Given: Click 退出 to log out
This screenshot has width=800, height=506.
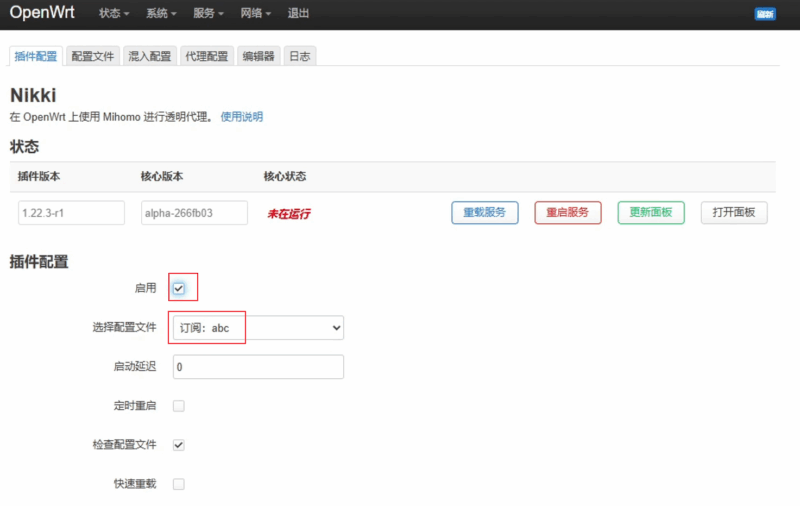Looking at the screenshot, I should (x=298, y=14).
